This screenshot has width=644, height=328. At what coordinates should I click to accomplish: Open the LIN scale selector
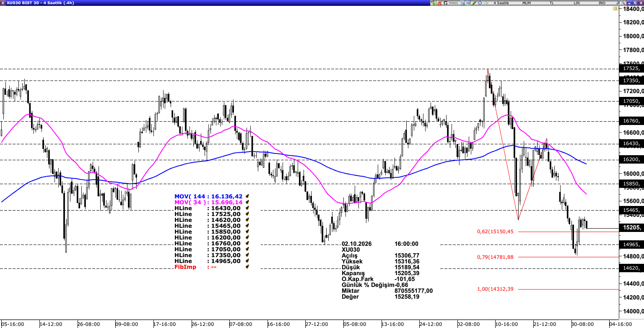pyautogui.click(x=577, y=3)
